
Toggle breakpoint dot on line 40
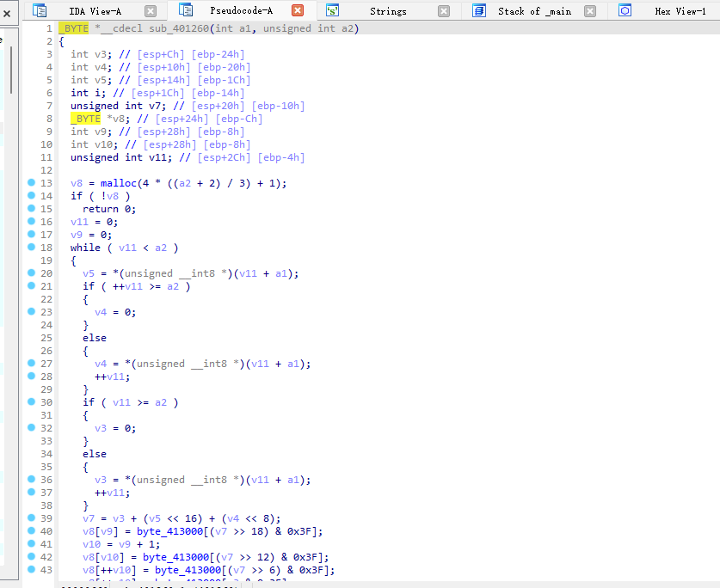coord(31,530)
